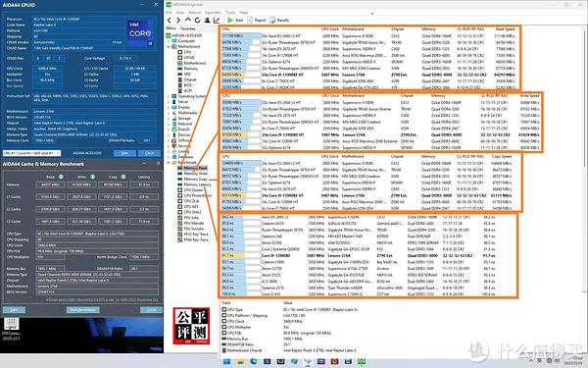Image resolution: width=588 pixels, height=368 pixels.
Task: Select CPU Queen benchmark in tree
Action: pyautogui.click(x=190, y=190)
